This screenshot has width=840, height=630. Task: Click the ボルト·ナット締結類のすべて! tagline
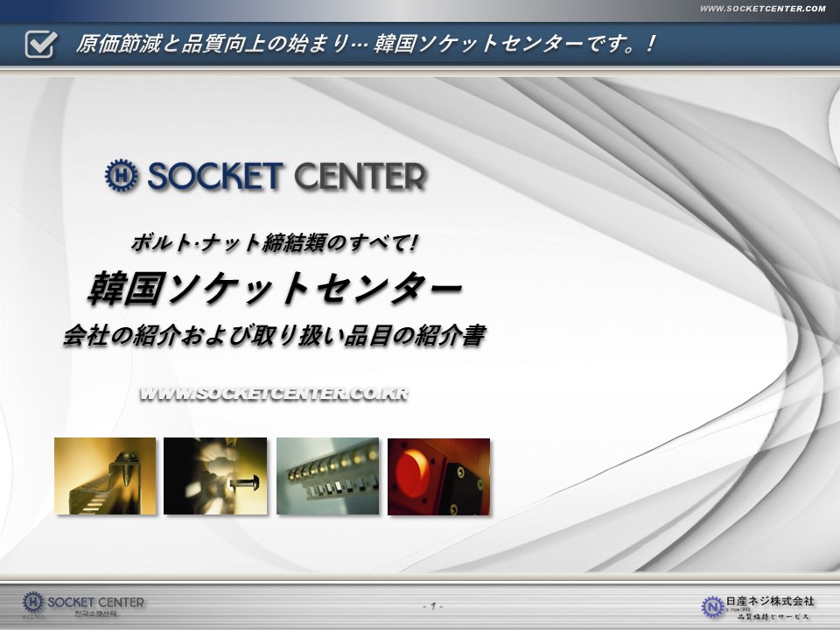(275, 243)
